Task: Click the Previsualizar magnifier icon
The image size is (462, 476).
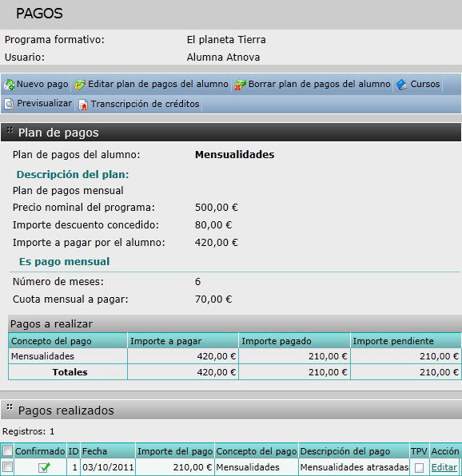Action: [x=10, y=104]
